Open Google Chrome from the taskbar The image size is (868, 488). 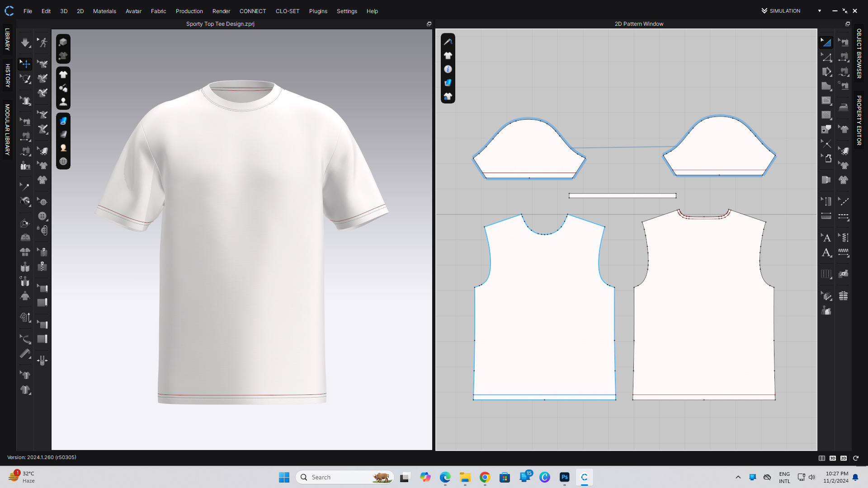tap(485, 477)
